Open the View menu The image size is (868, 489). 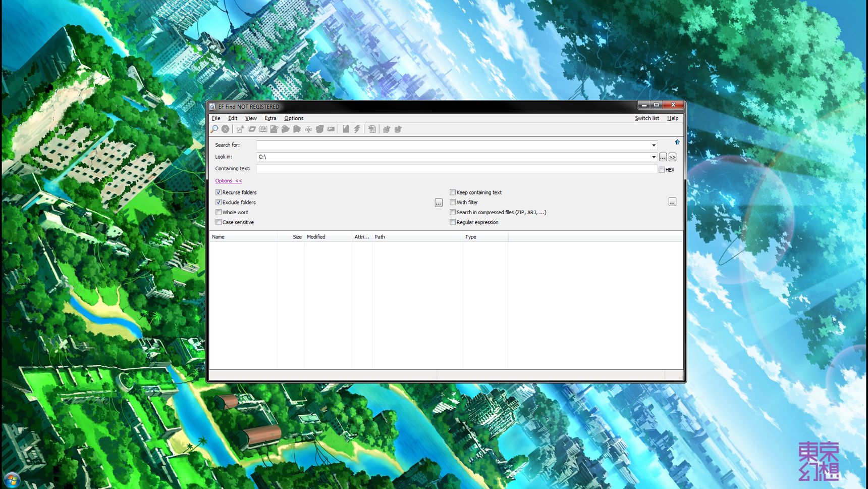point(251,118)
